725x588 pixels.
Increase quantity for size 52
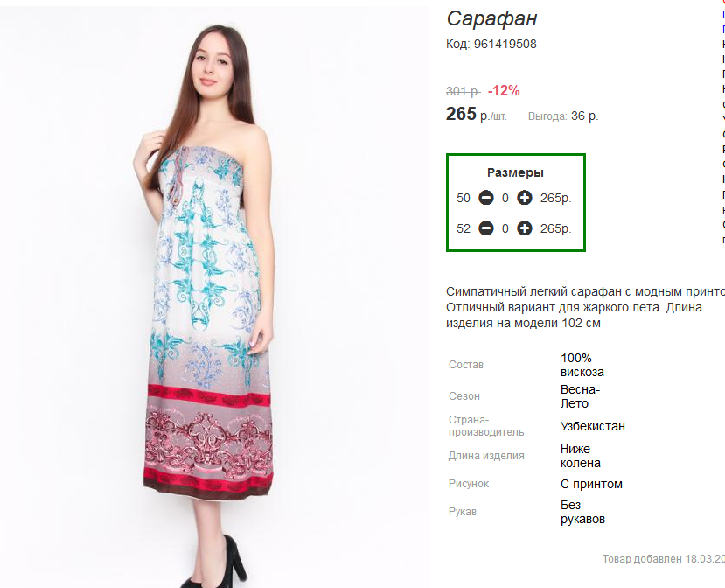tap(524, 228)
